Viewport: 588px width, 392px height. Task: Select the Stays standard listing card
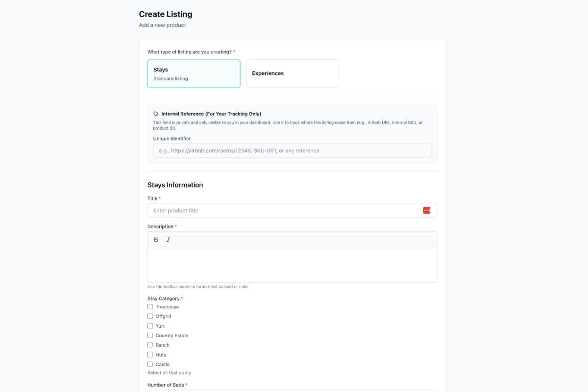point(194,73)
